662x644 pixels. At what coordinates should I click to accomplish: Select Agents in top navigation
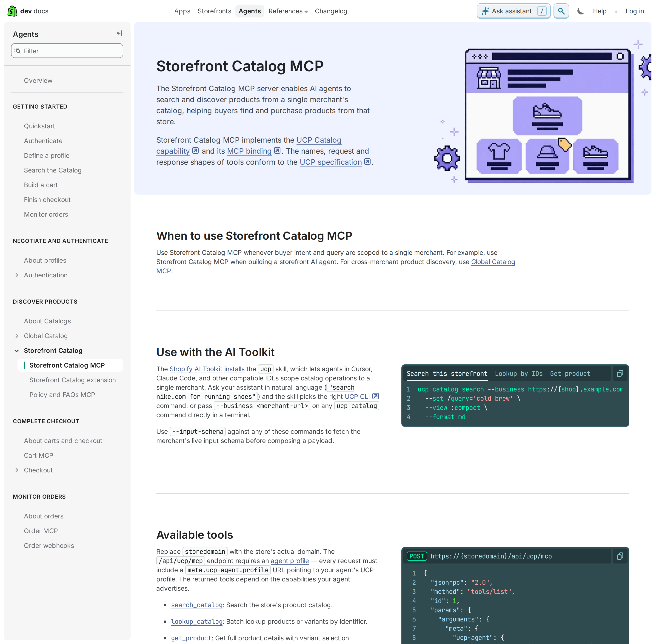250,11
